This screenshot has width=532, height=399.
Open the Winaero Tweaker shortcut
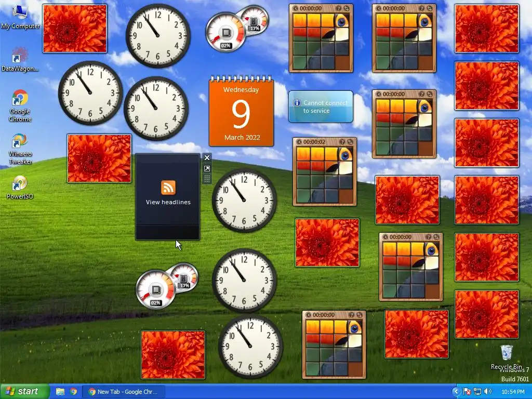(20, 149)
